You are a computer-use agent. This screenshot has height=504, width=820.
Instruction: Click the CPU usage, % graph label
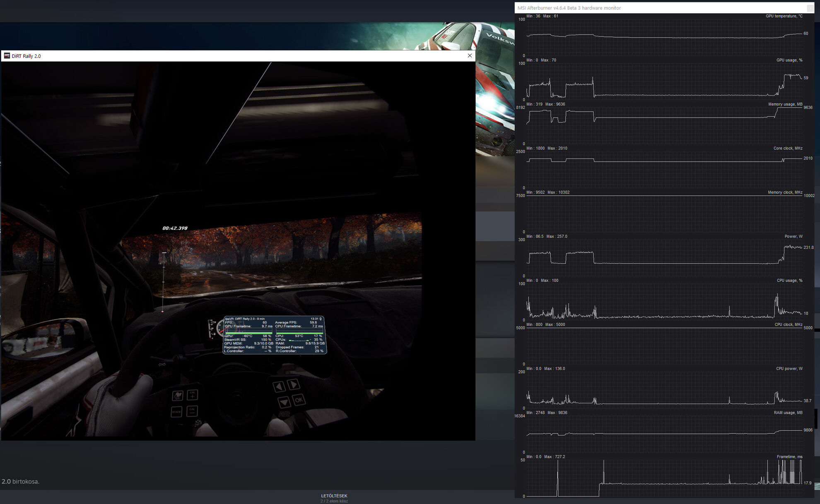click(x=789, y=281)
